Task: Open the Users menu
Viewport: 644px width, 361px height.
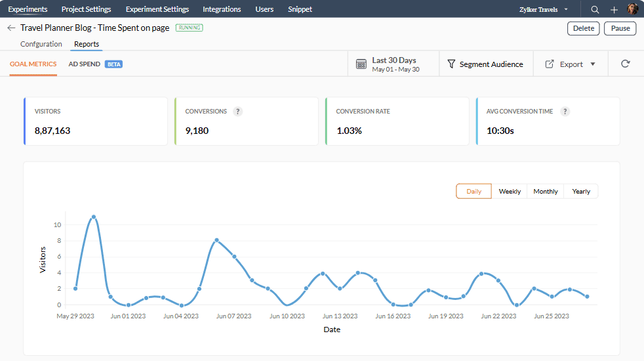Action: (x=264, y=9)
